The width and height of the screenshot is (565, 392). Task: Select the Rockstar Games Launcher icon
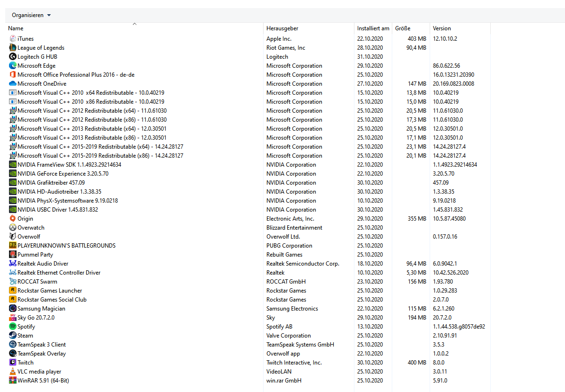(13, 290)
